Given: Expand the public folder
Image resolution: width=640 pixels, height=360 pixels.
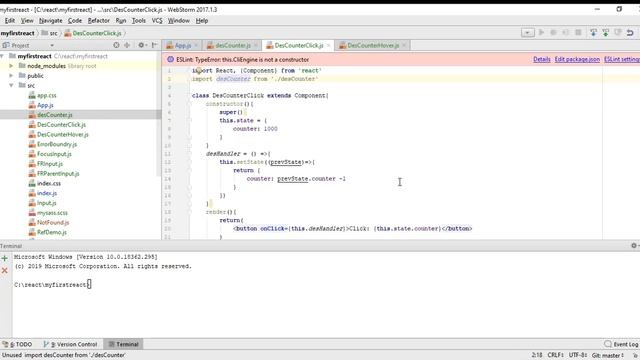Looking at the screenshot, I should click(11, 76).
